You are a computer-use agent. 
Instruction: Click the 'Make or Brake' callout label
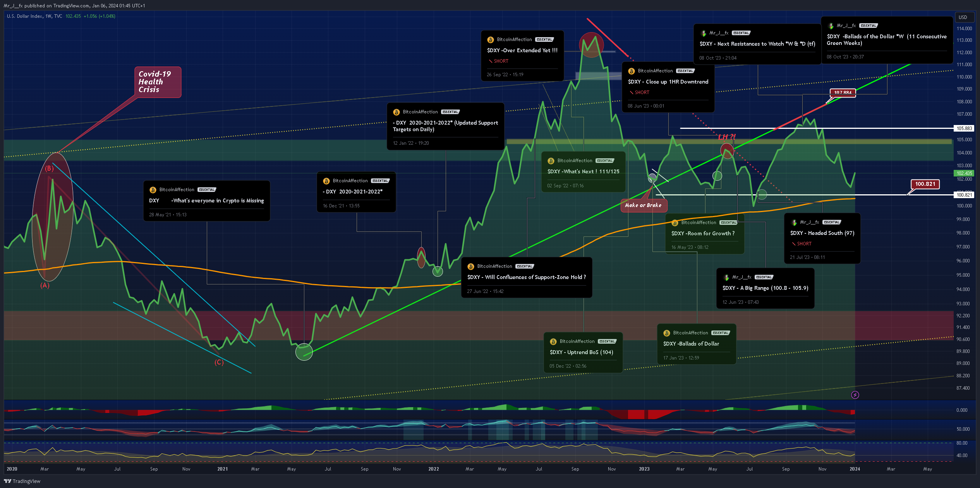tap(644, 205)
